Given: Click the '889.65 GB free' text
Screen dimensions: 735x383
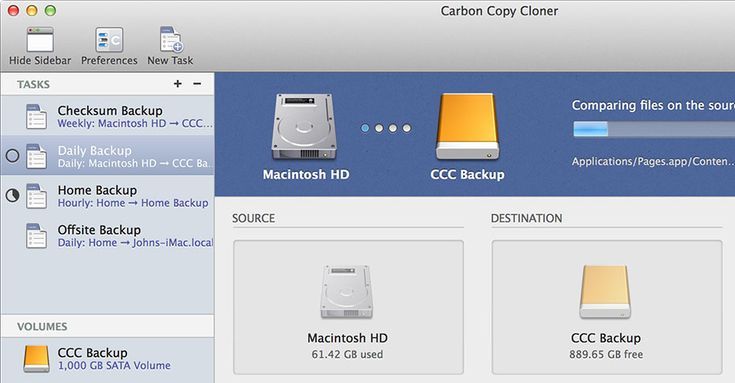Looking at the screenshot, I should pyautogui.click(x=606, y=354).
